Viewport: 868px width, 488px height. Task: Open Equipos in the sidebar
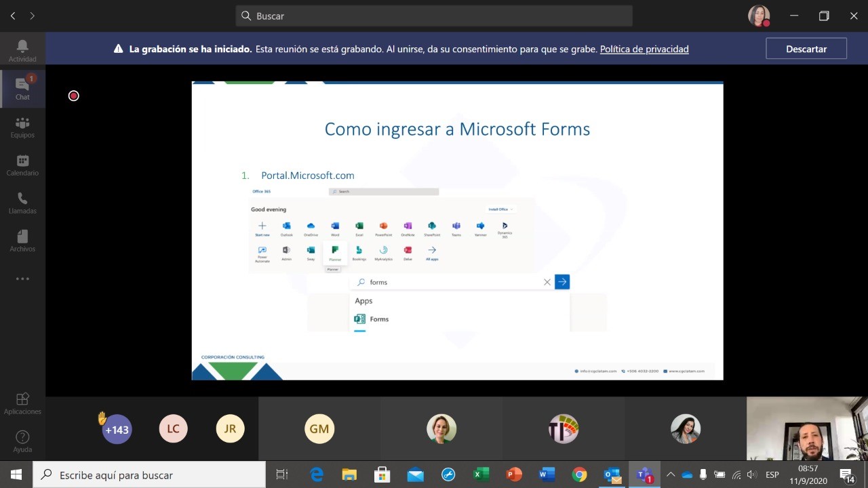click(x=22, y=127)
